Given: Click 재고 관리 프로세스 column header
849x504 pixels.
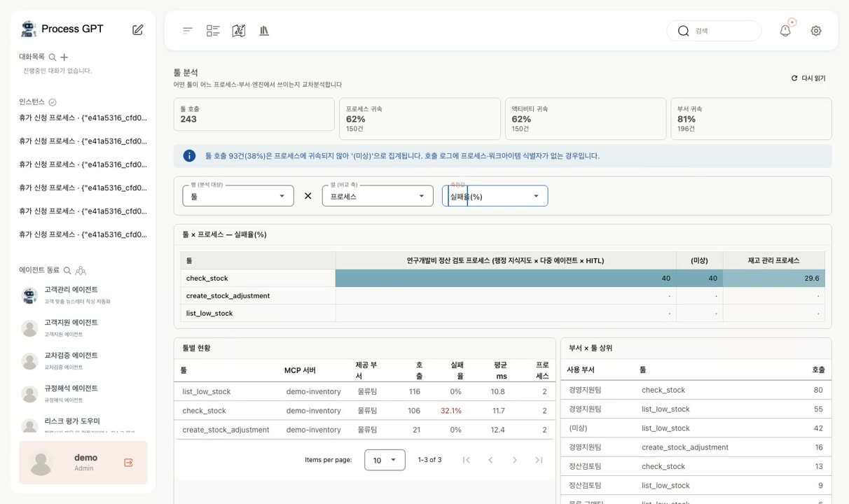Looking at the screenshot, I should (x=774, y=260).
